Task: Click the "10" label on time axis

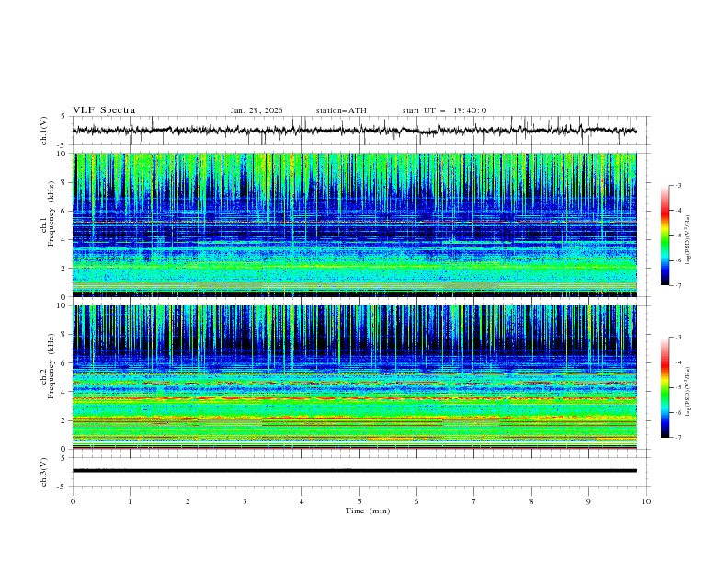Action: pyautogui.click(x=646, y=501)
